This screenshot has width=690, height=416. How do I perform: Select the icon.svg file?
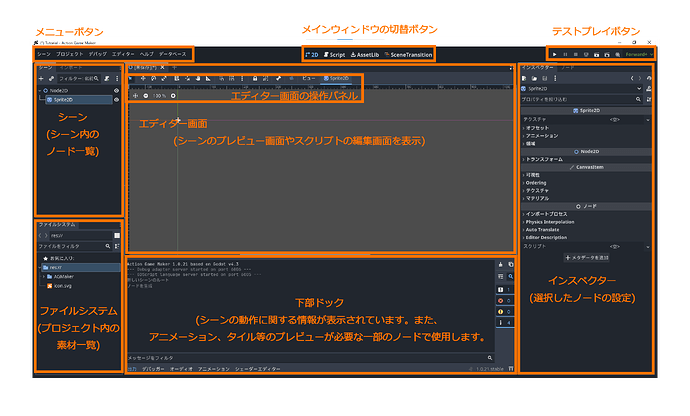(59, 286)
